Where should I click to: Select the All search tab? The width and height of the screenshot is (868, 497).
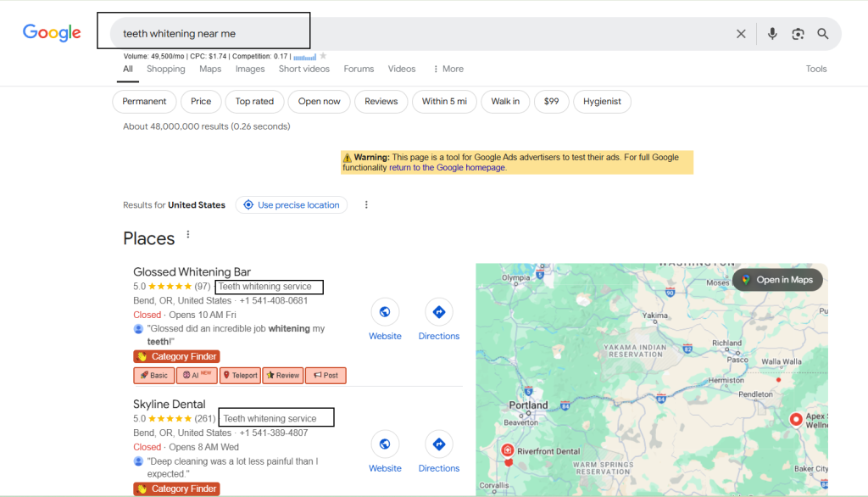128,69
